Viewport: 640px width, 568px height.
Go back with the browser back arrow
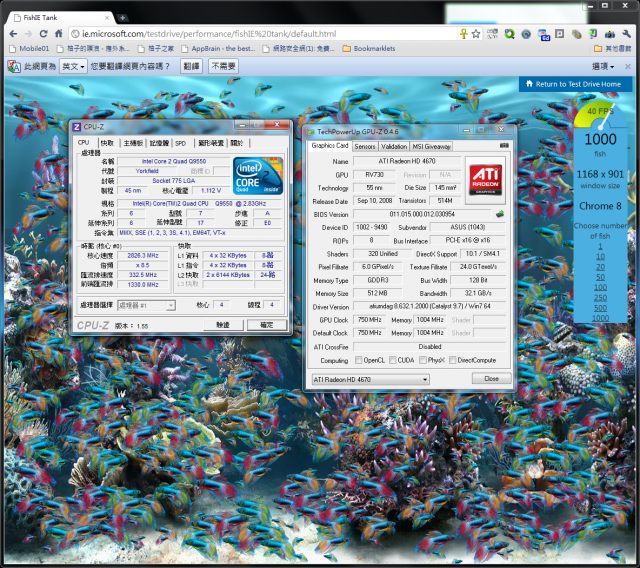pos(13,34)
